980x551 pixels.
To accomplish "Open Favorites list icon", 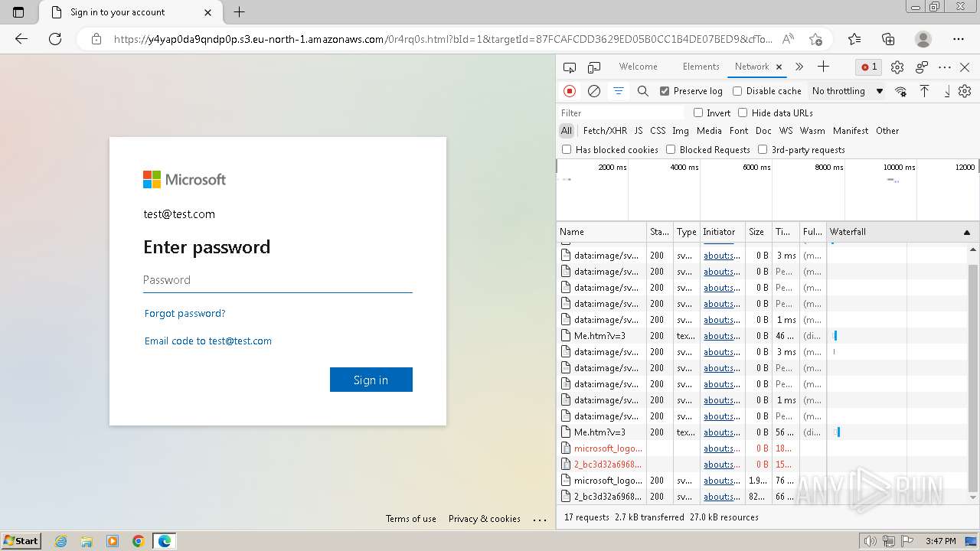I will point(854,39).
